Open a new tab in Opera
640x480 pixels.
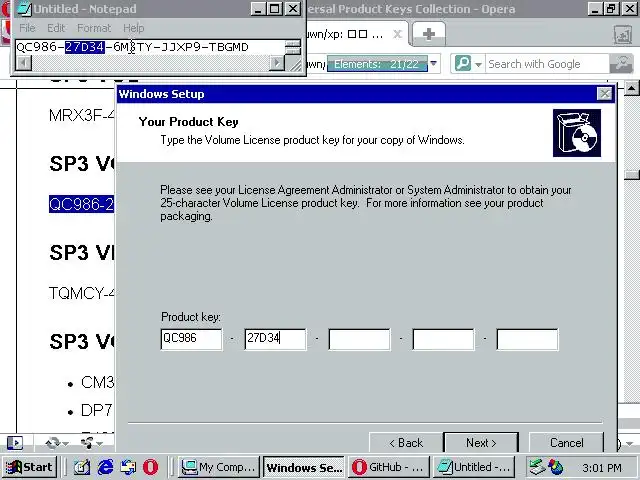tap(429, 34)
